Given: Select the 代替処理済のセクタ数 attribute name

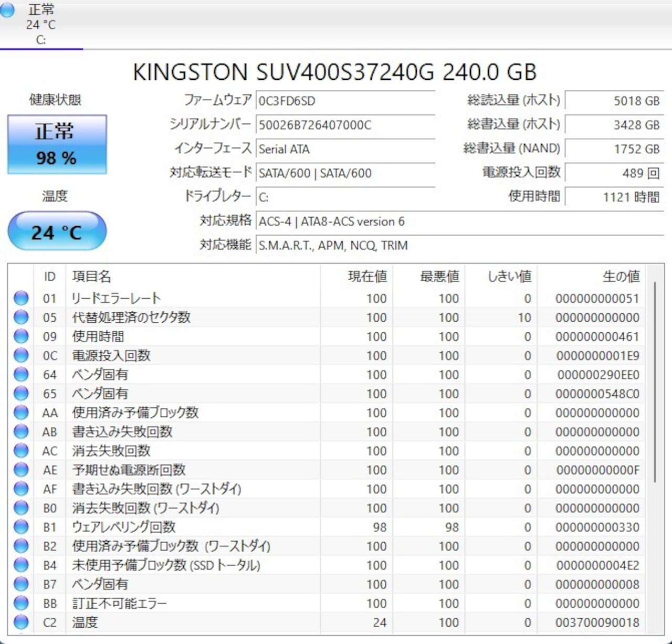Looking at the screenshot, I should click(x=131, y=317).
